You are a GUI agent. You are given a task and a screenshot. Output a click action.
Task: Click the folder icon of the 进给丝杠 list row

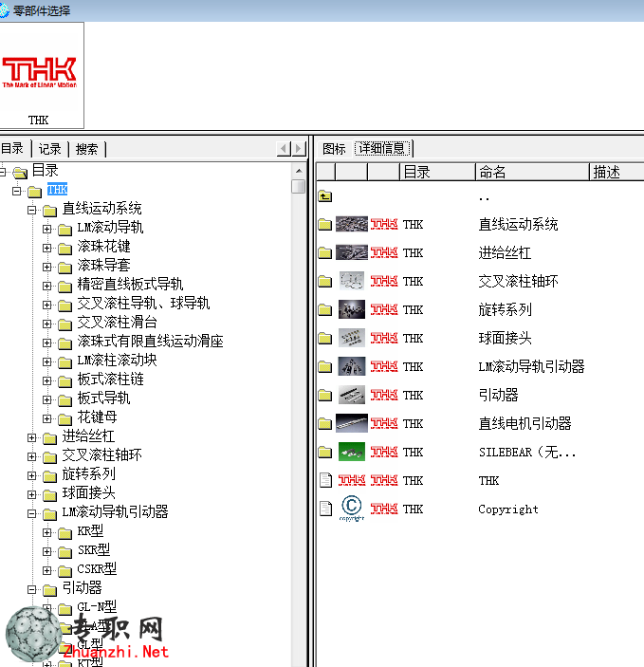click(x=325, y=253)
